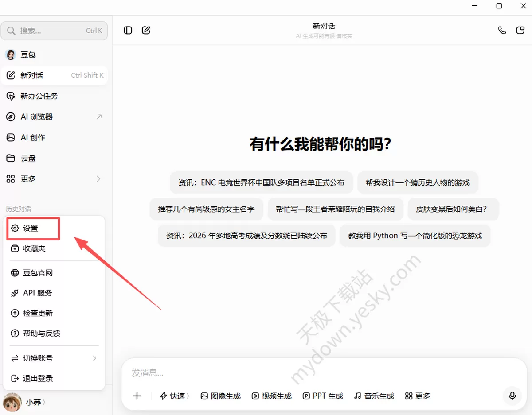The width and height of the screenshot is (532, 415).
Task: Click suggestion 资讯：2026 年多地高考成绩及分数线
Action: click(x=247, y=236)
